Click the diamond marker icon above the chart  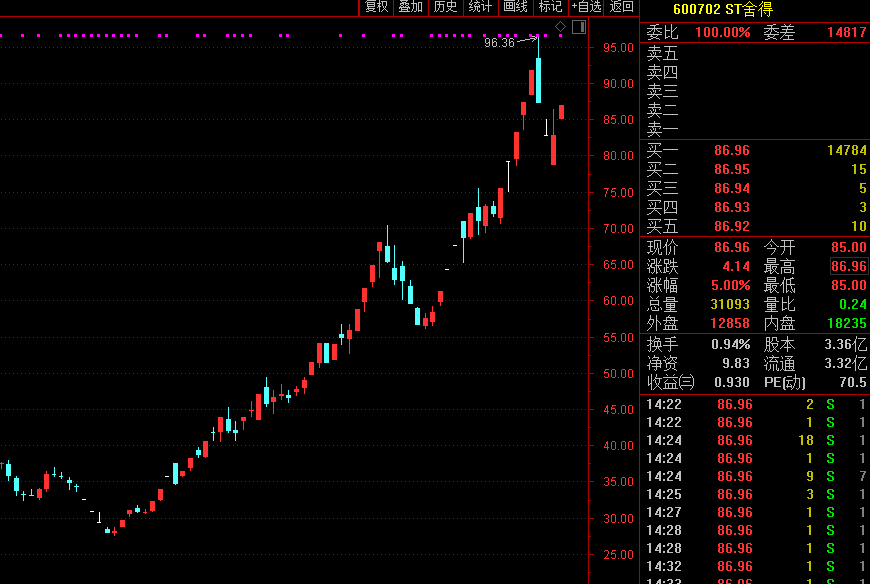point(560,26)
